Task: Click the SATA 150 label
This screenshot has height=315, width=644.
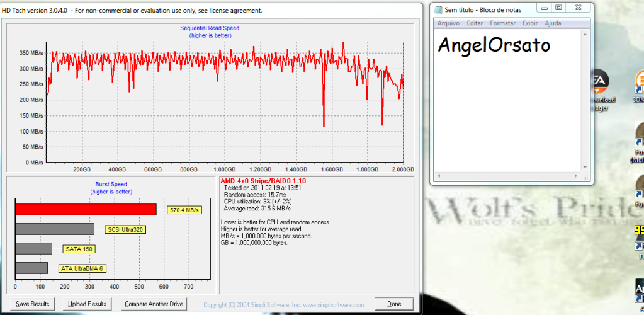Action: [79, 249]
